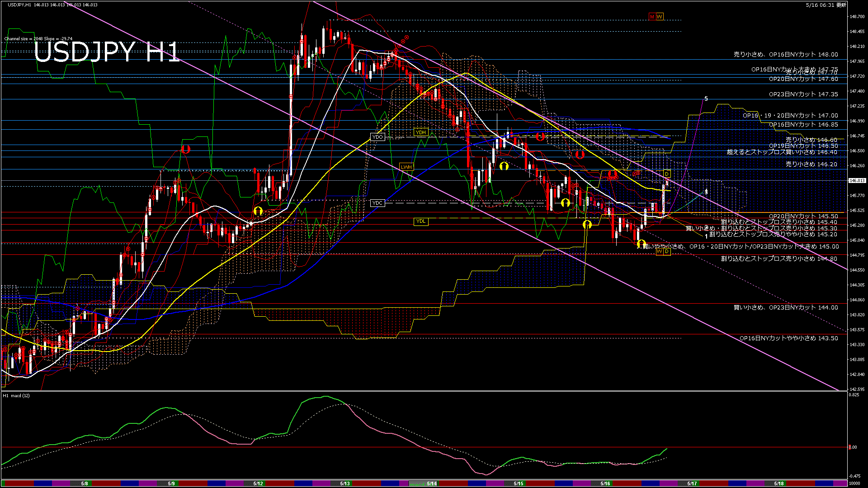Click the white YDC level label

[x=377, y=203]
